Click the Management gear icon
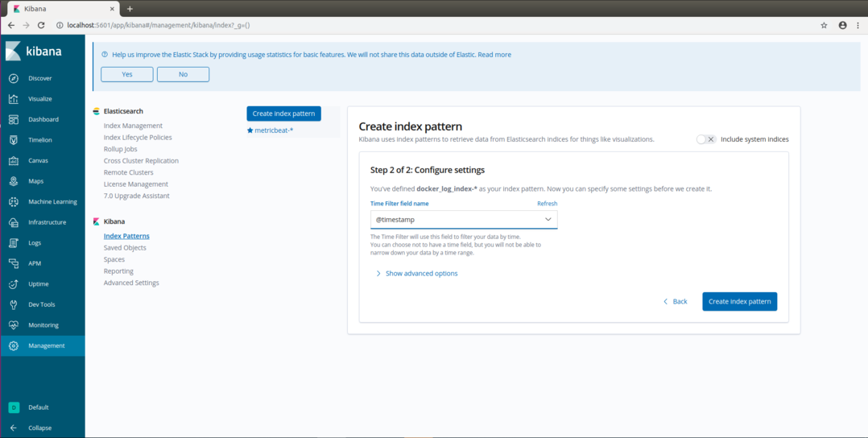The image size is (868, 438). tap(14, 345)
